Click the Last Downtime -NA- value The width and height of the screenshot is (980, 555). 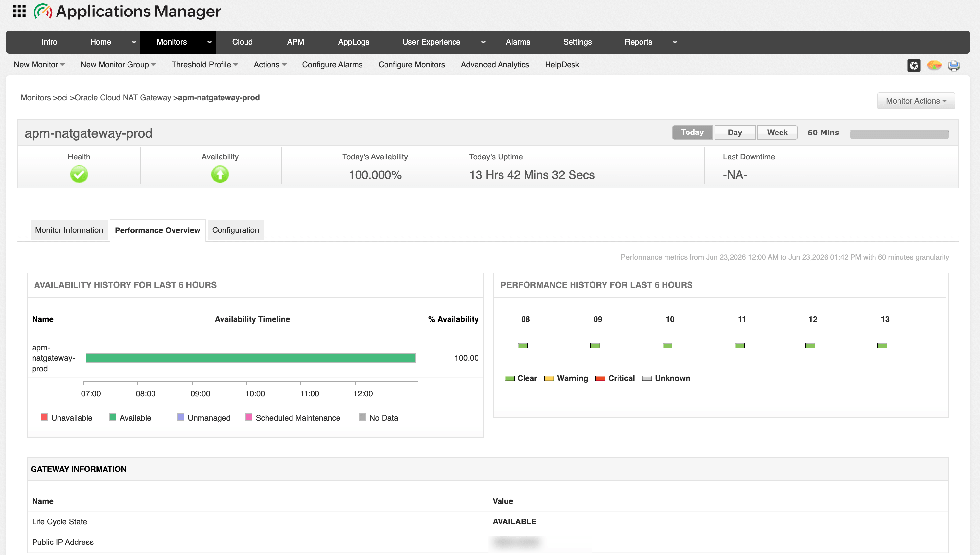[x=735, y=175]
